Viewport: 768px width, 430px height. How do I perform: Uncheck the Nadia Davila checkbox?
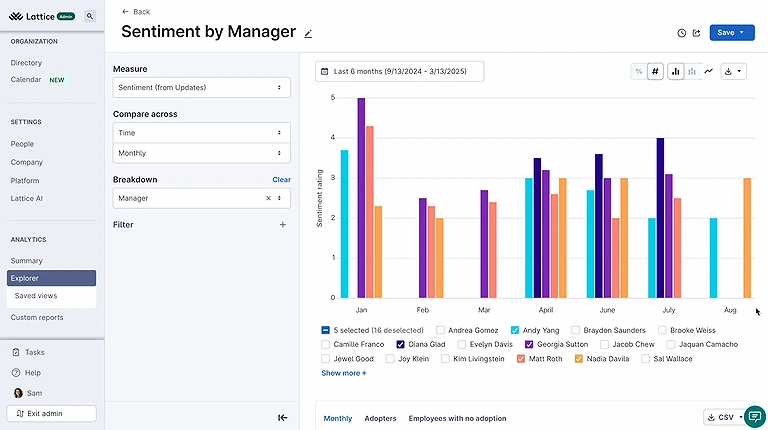(578, 359)
